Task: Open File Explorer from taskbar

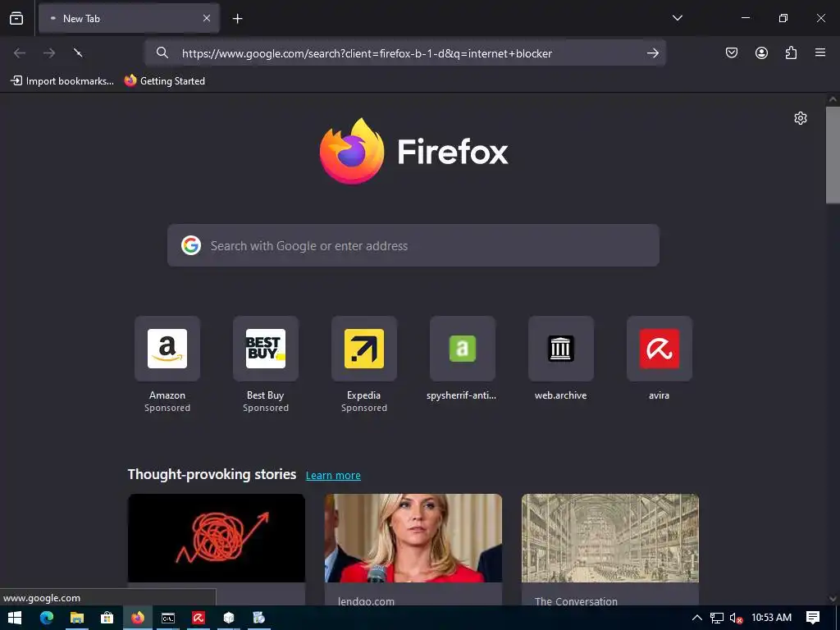Action: coord(77,618)
